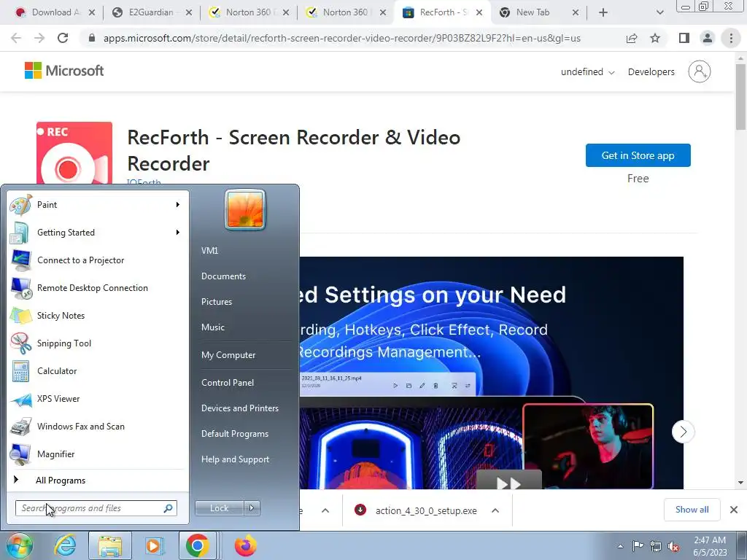The height and width of the screenshot is (560, 747).
Task: Reload the page in Chrome
Action: [x=63, y=38]
